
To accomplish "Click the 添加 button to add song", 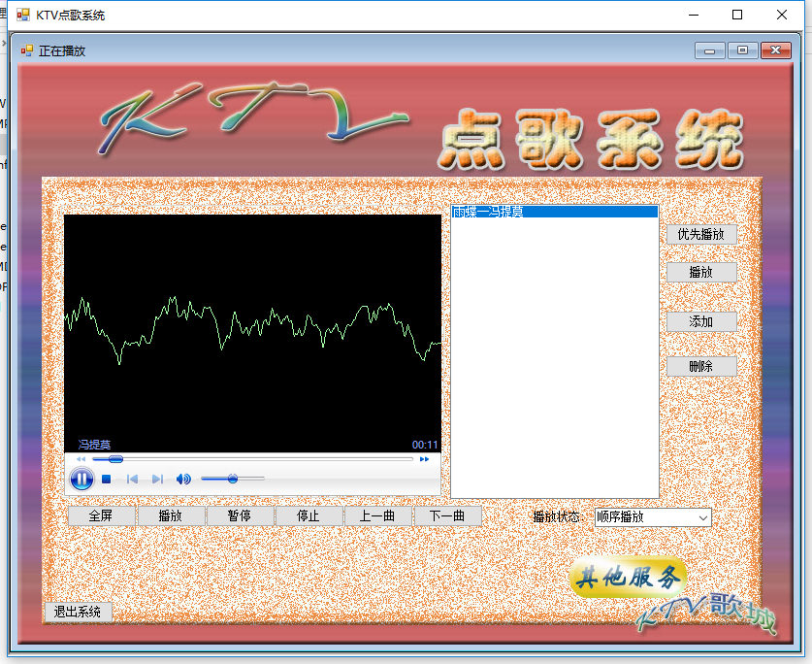I will pyautogui.click(x=701, y=321).
